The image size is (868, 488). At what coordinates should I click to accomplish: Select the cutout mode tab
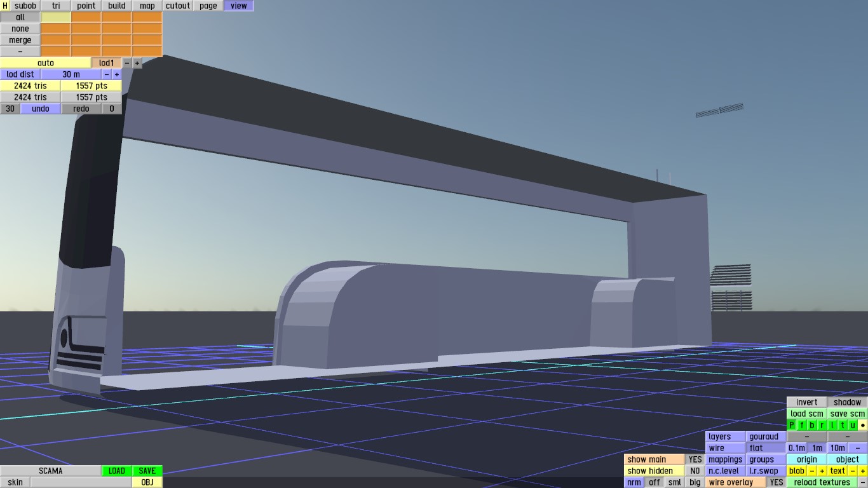click(178, 6)
